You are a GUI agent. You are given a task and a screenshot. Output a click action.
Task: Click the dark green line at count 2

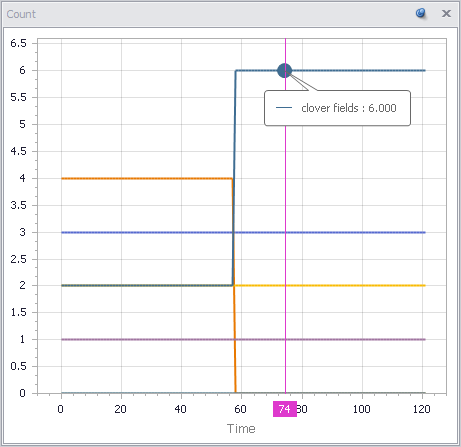[x=147, y=286]
